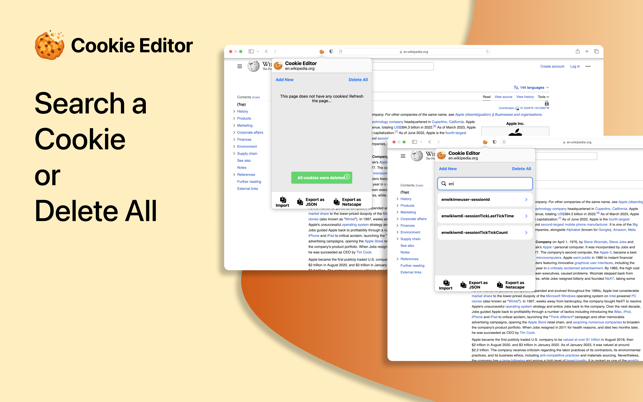This screenshot has width=643, height=402.
Task: Click the cookie search field in the front popup
Action: [x=485, y=184]
